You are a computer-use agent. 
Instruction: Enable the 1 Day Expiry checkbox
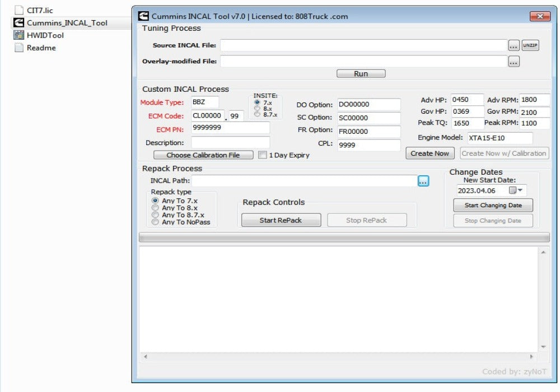[x=262, y=155]
